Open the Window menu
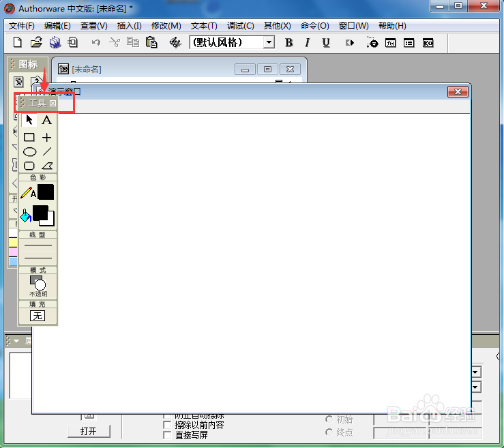 pos(353,26)
